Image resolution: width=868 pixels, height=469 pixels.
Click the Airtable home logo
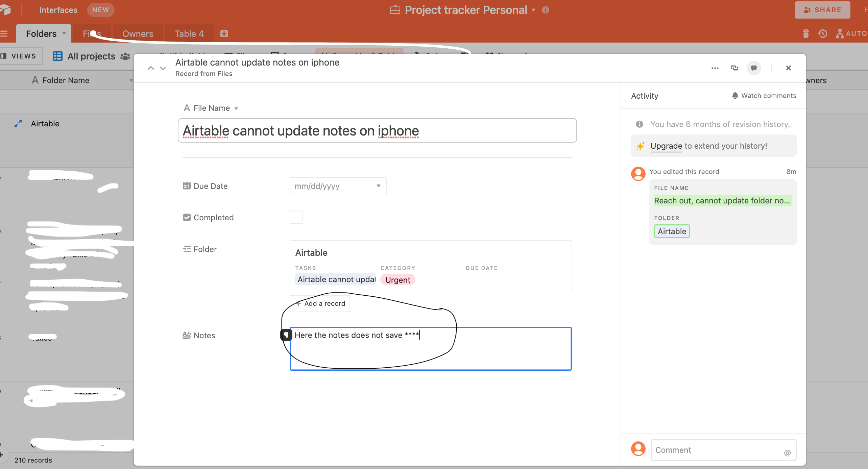click(x=5, y=10)
